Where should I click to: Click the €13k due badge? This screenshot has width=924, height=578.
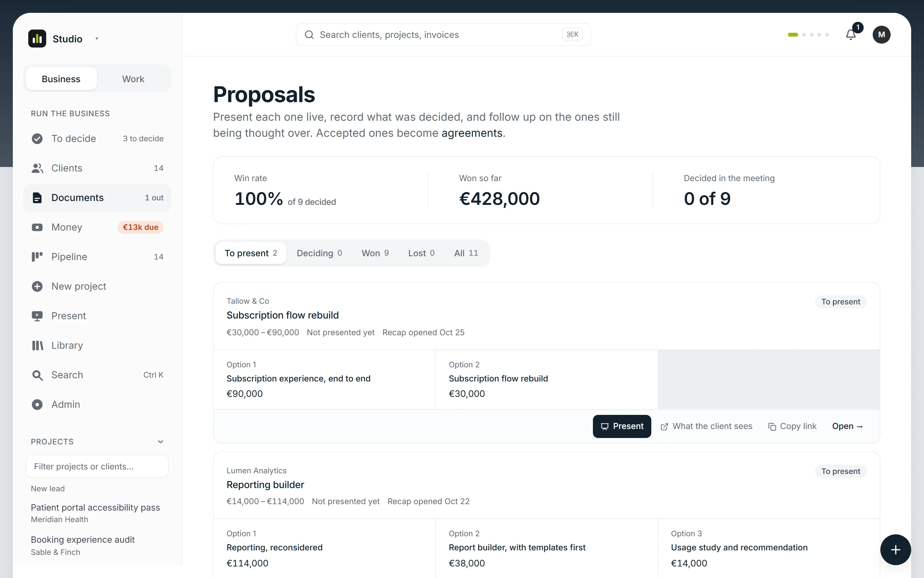coord(141,227)
